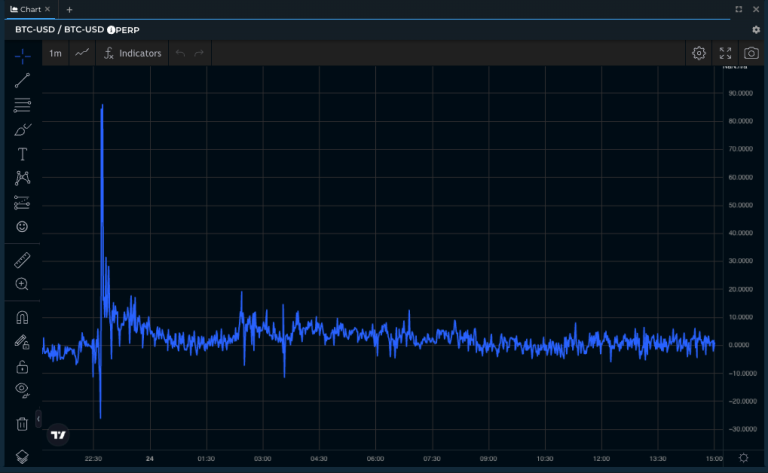Select the brush drawing tool
This screenshot has height=473, width=768.
point(22,130)
